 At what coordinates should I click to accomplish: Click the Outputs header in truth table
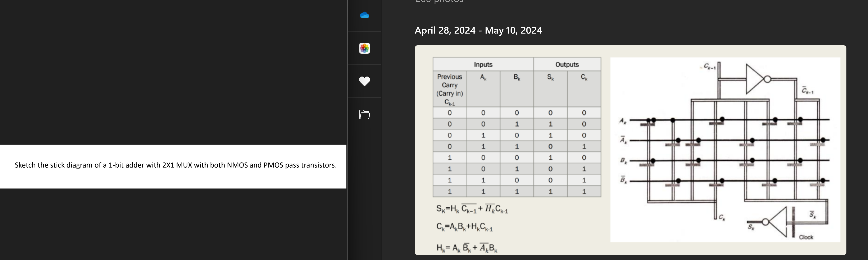(567, 64)
